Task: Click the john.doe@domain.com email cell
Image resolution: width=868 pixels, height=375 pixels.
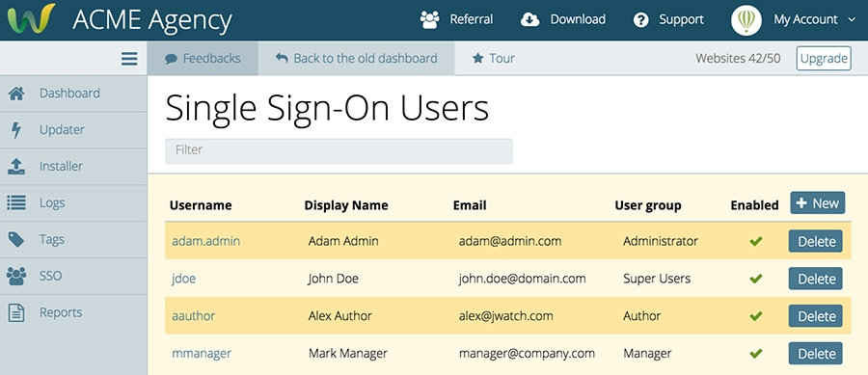Action: (x=522, y=279)
